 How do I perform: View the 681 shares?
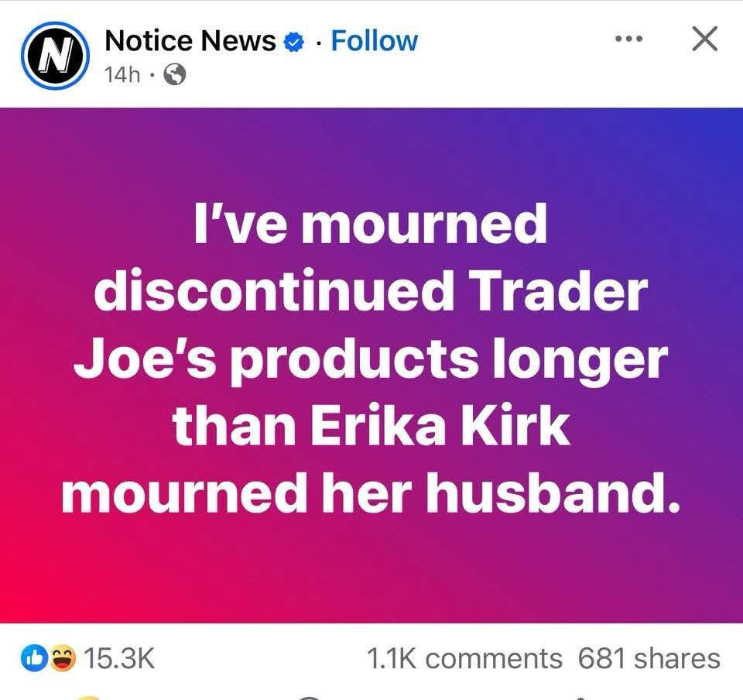649,659
